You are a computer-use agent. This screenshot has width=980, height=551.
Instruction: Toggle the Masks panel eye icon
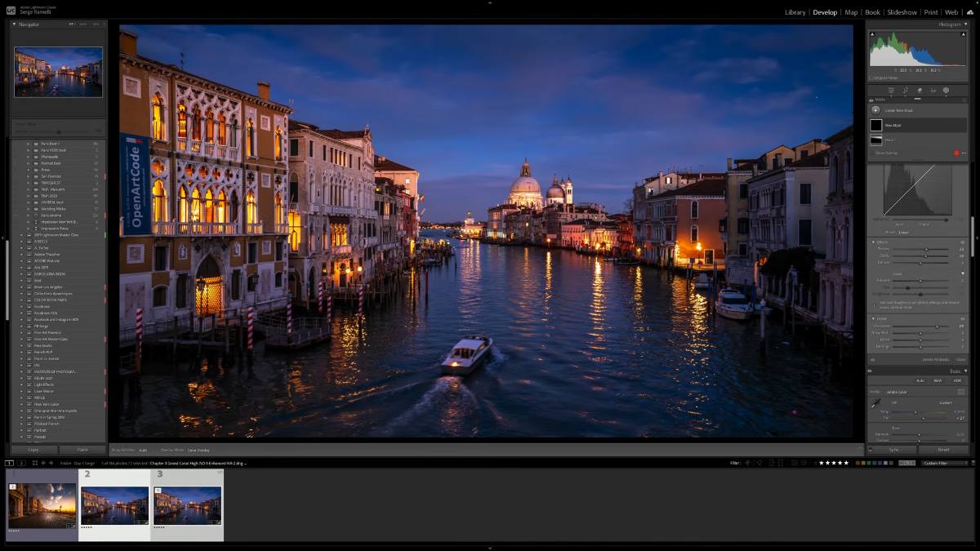pos(871,100)
